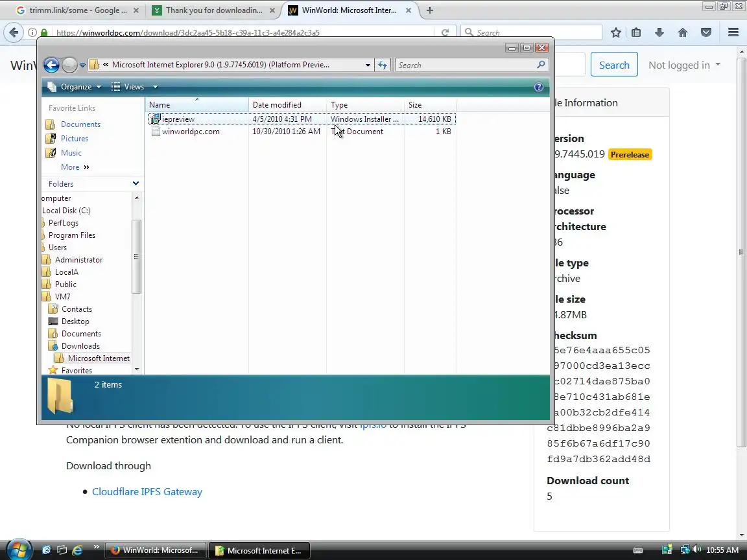Select the iepreview installer file
Image resolution: width=747 pixels, height=560 pixels.
[x=302, y=119]
